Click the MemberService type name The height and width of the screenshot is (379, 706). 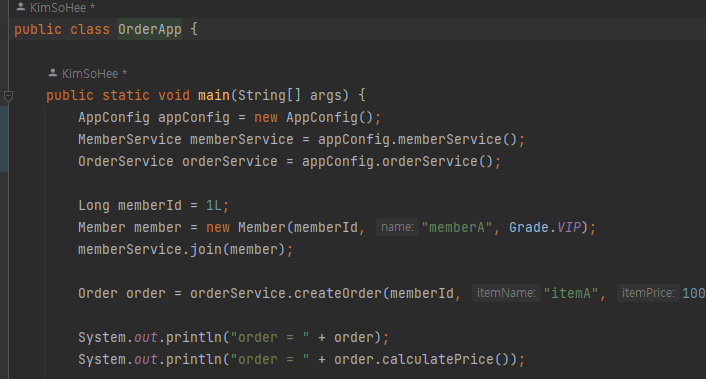click(130, 140)
